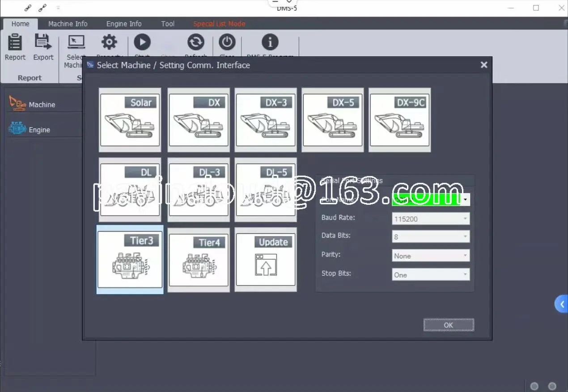Click the first link icon in title bar
The width and height of the screenshot is (568, 392).
point(28,8)
